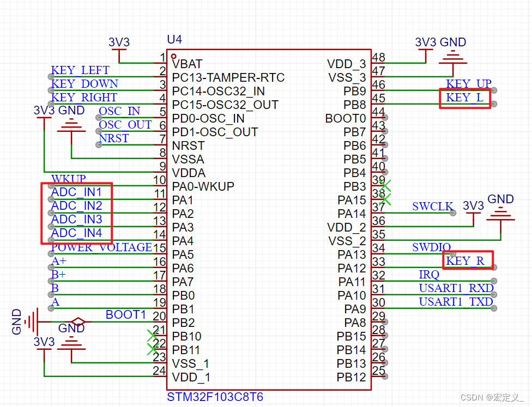Click the GND power symbol wired to VSSA

[71, 125]
